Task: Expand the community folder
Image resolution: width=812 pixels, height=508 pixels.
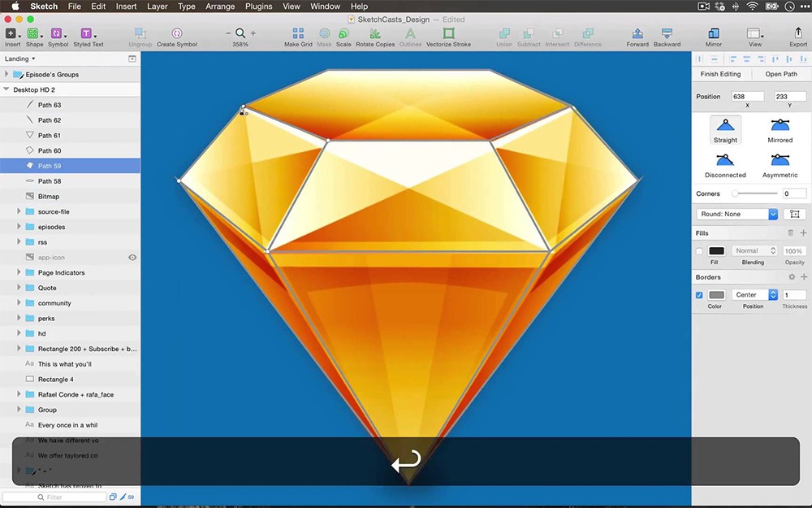Action: (x=19, y=302)
